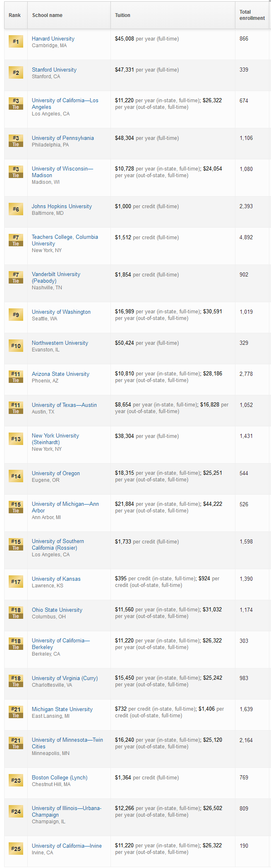Visit the Arizona State University link
This screenshot has width=271, height=868.
tap(60, 374)
